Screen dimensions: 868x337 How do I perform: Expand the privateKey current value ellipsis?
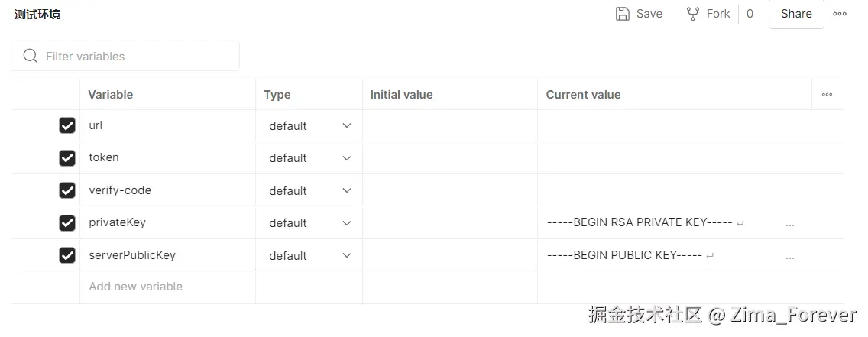coord(790,225)
